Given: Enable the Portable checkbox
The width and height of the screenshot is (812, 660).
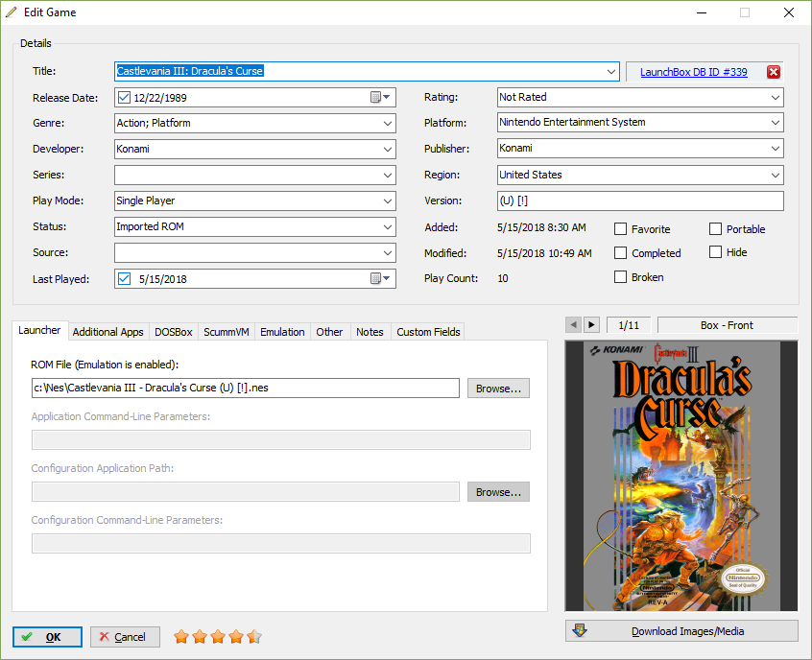Looking at the screenshot, I should pyautogui.click(x=715, y=229).
